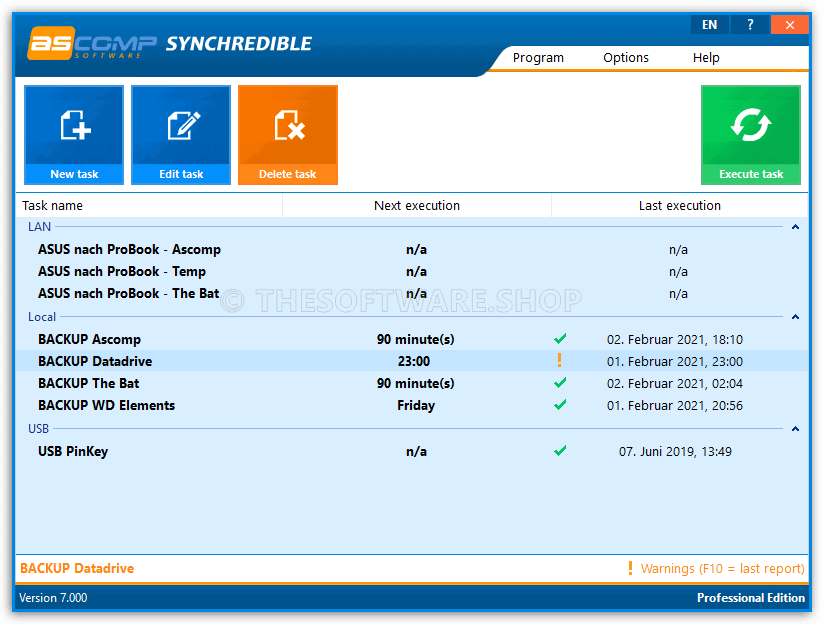Click '90 minute(s)' on BACKUP The Bat row

tap(416, 384)
